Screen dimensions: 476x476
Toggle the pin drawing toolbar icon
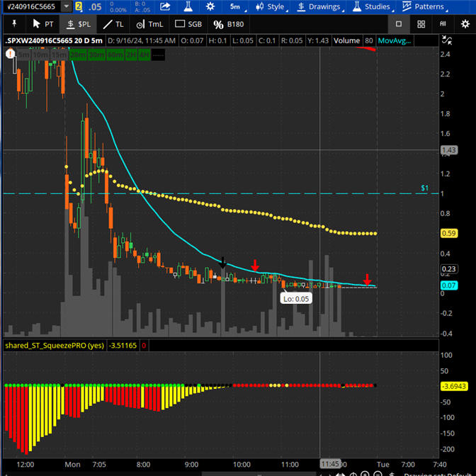(x=14, y=23)
